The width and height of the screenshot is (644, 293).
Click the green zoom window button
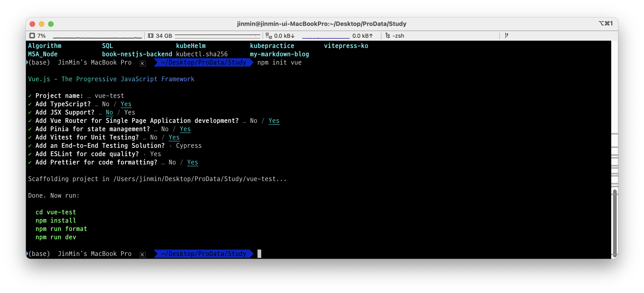click(51, 24)
